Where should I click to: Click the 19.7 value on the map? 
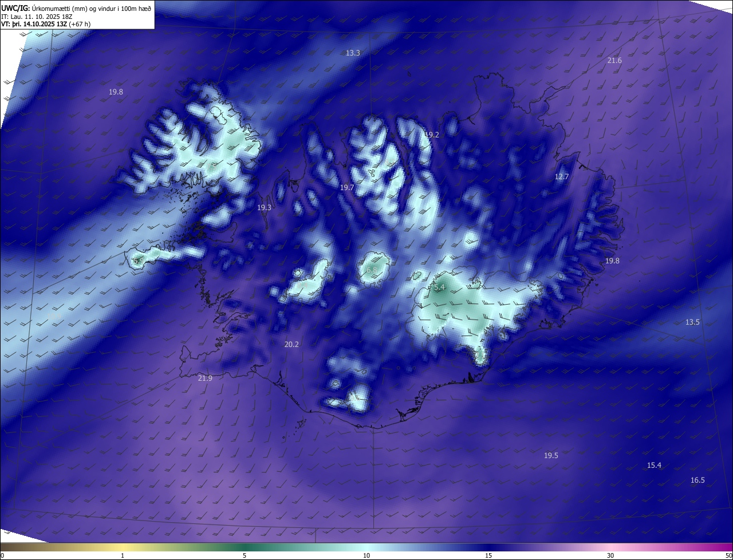tap(347, 187)
